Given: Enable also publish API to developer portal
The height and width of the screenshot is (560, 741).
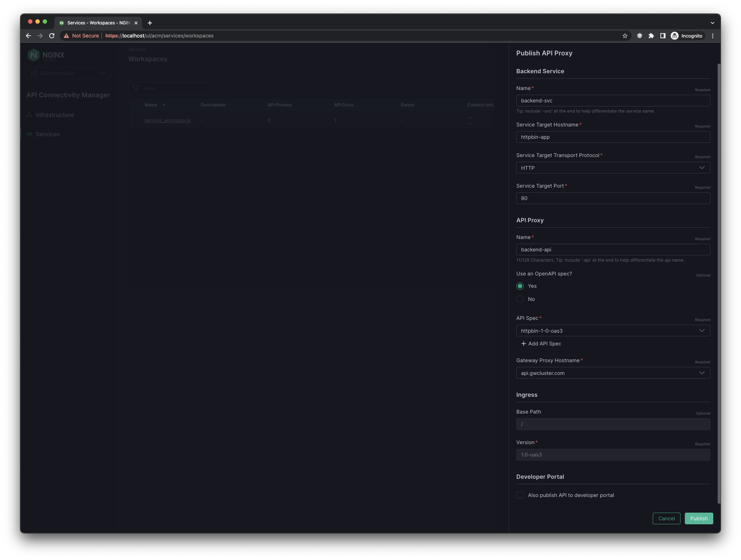Looking at the screenshot, I should click(x=520, y=495).
